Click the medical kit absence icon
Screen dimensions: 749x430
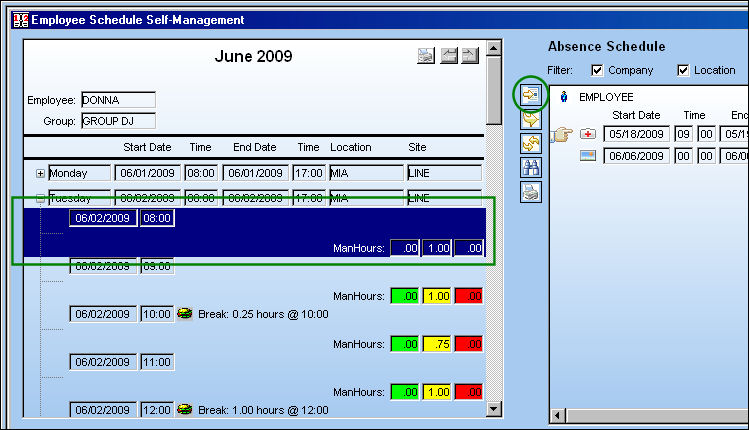588,134
